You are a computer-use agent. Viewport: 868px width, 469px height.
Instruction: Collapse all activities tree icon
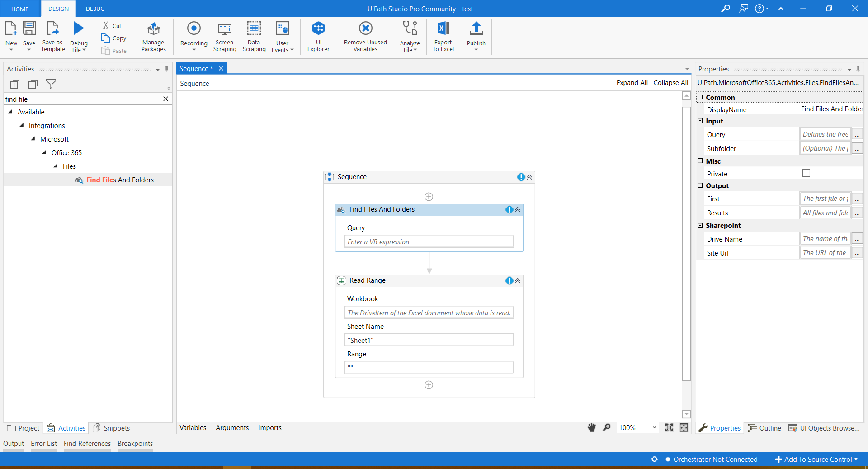(x=33, y=84)
